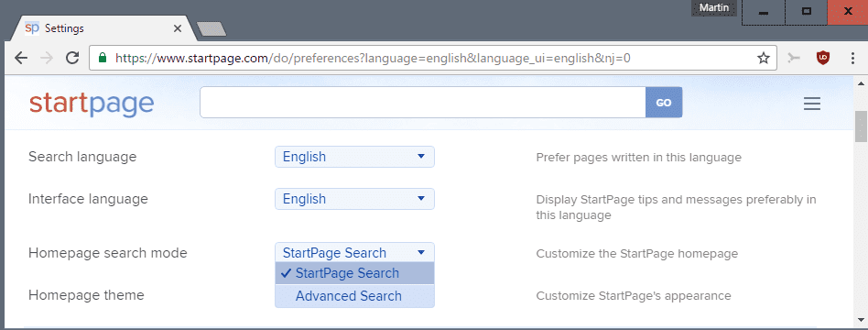Open the Chrome three-dot menu

(853, 58)
